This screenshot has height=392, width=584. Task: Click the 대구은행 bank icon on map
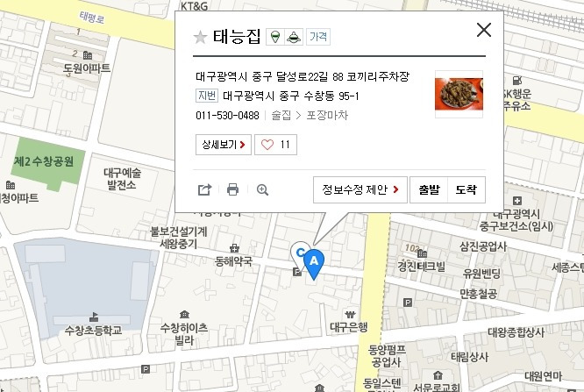[350, 314]
